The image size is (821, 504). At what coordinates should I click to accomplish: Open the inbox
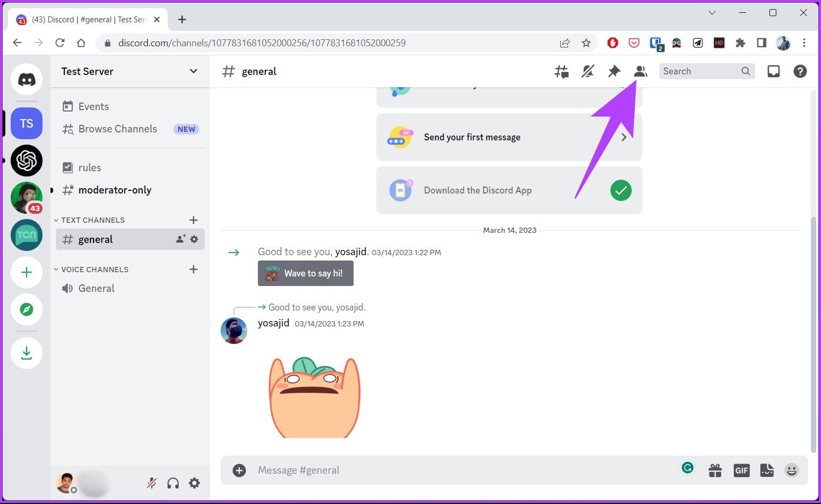click(773, 71)
